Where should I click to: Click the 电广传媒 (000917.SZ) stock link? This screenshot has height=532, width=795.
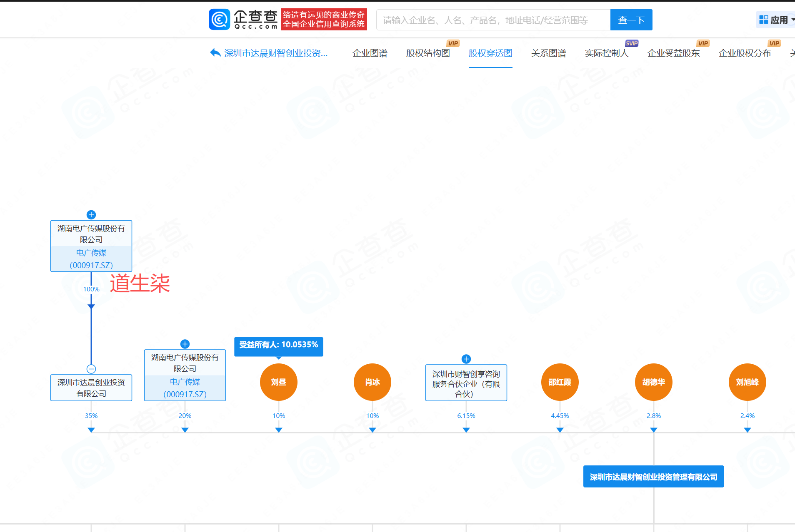pyautogui.click(x=91, y=259)
